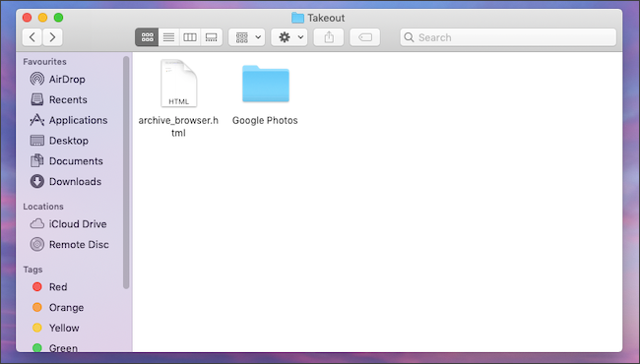Screen dimensions: 640x364
Task: Click the Google Photos folder name
Action: pos(265,120)
